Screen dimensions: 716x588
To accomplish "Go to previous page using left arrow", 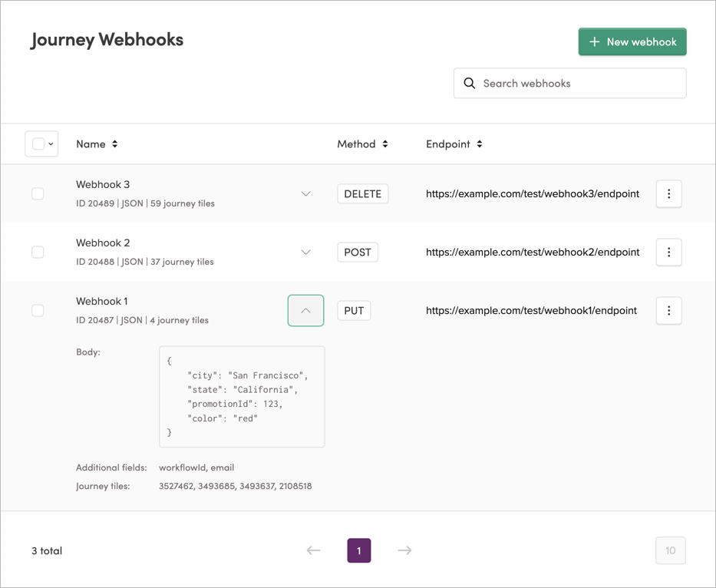I will (x=313, y=550).
